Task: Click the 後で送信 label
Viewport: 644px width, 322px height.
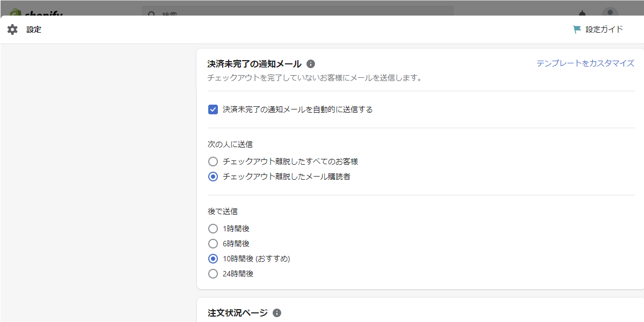Action: (223, 211)
